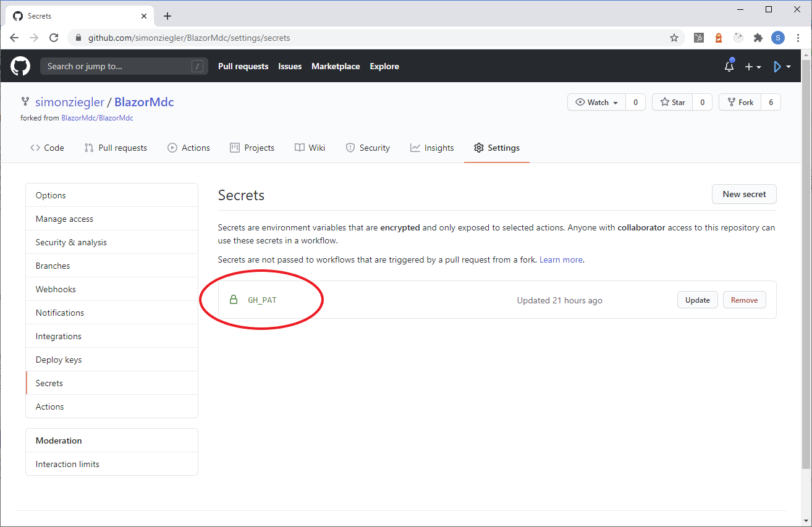812x527 pixels.
Task: Open the forked-from BlazorMdc/BlazorMdc link
Action: [x=97, y=118]
